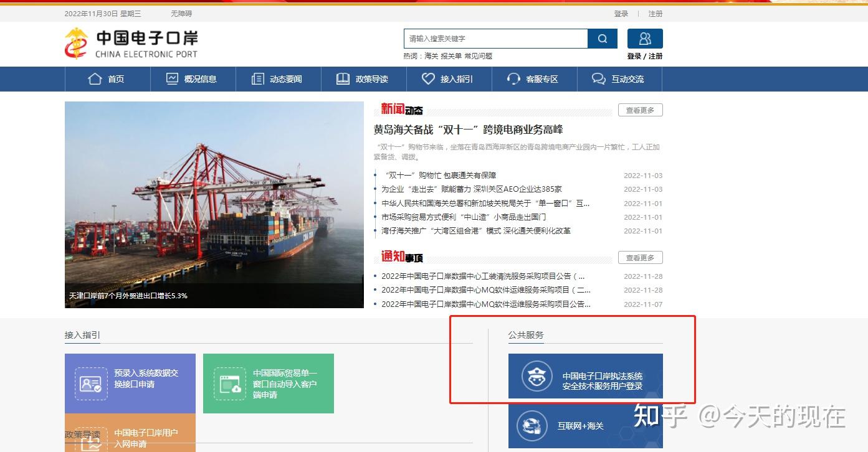Open headline 黄岛海关备战“双十一”跨境电商业务高峰
Image resolution: width=868 pixels, height=452 pixels.
(469, 129)
